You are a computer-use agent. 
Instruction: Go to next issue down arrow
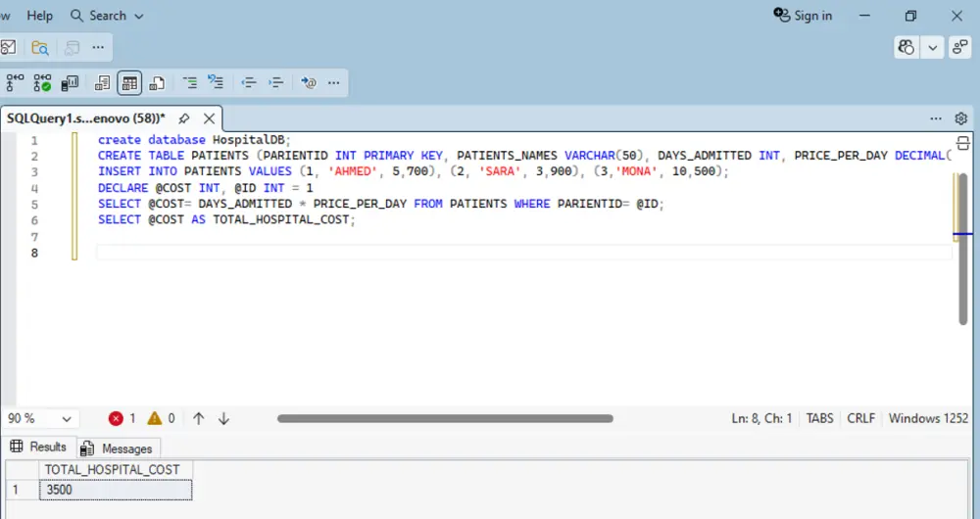tap(223, 418)
